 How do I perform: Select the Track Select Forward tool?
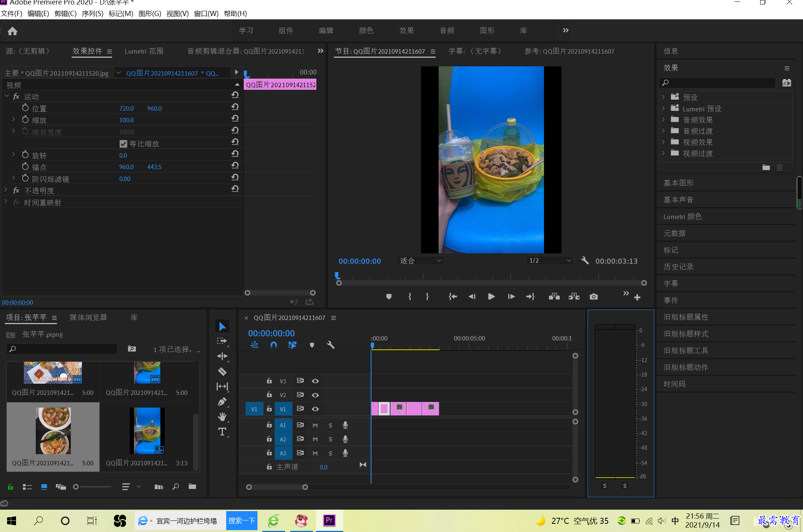pos(222,341)
